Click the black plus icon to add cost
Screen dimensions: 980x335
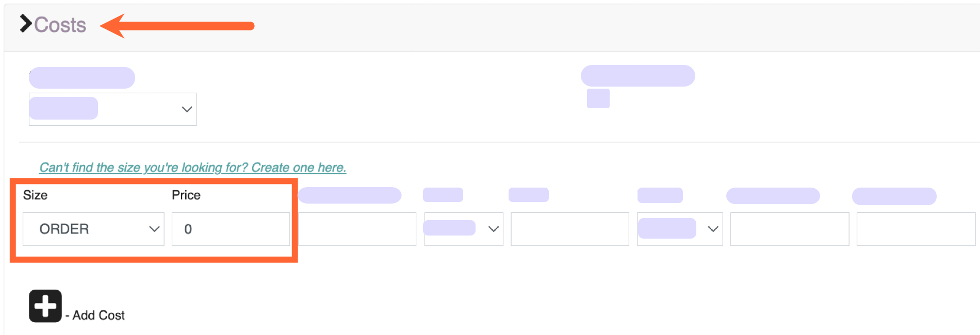tap(45, 306)
